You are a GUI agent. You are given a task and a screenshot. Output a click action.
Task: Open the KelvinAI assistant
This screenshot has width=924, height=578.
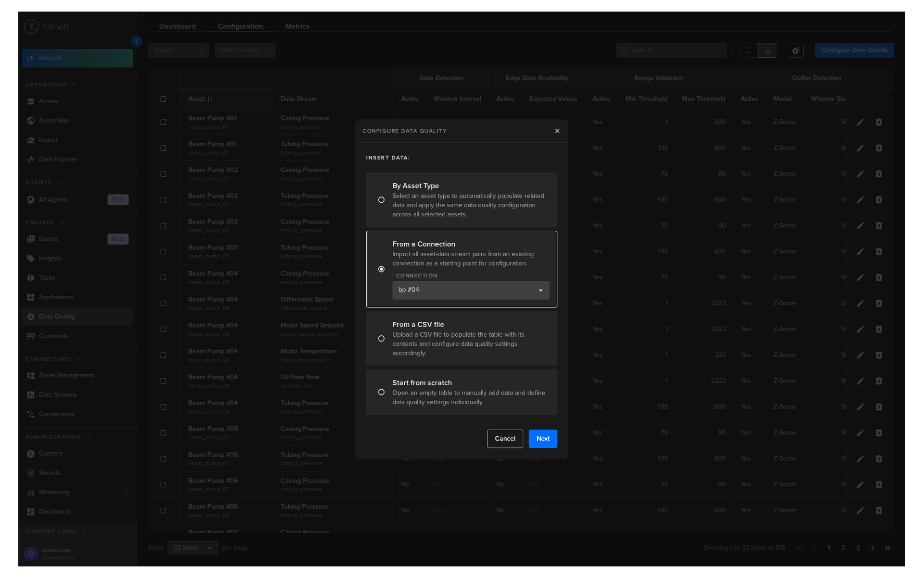(x=77, y=58)
